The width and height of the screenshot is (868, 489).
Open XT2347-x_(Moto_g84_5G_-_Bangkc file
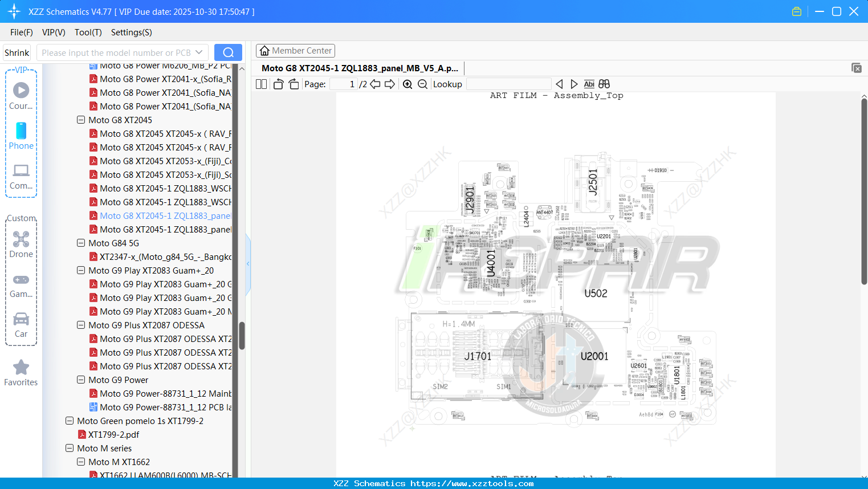point(165,257)
